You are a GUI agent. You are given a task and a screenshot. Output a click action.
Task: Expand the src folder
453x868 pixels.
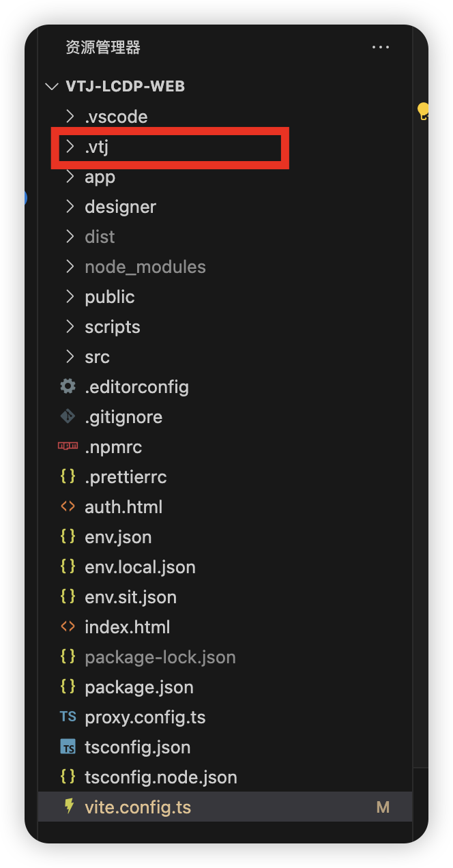(97, 357)
